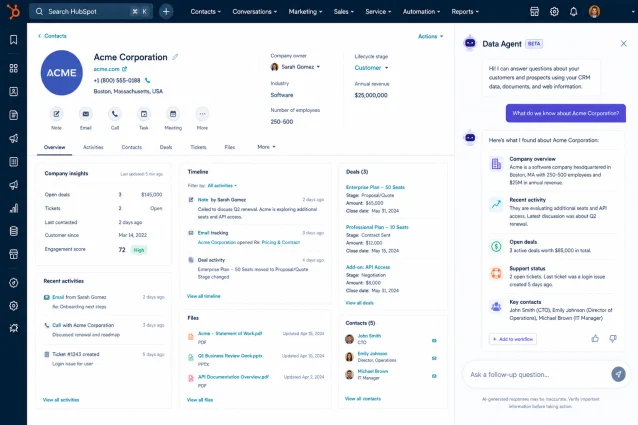The image size is (638, 425).
Task: Expand the Service navigation menu
Action: coord(378,11)
